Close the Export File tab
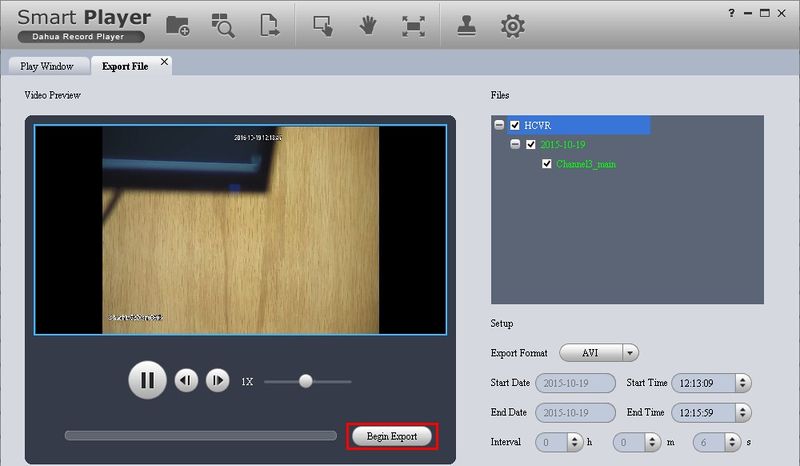 point(165,63)
